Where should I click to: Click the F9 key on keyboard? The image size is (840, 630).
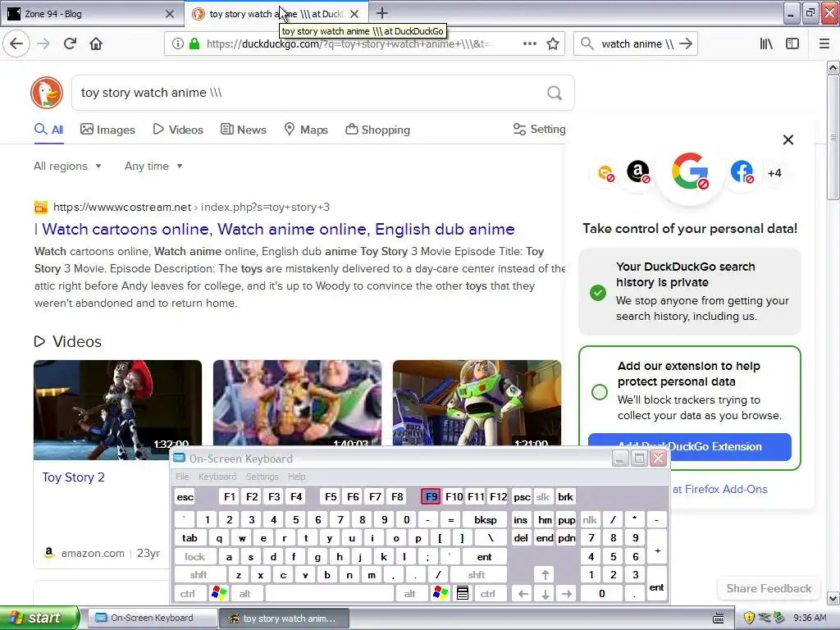click(x=431, y=496)
